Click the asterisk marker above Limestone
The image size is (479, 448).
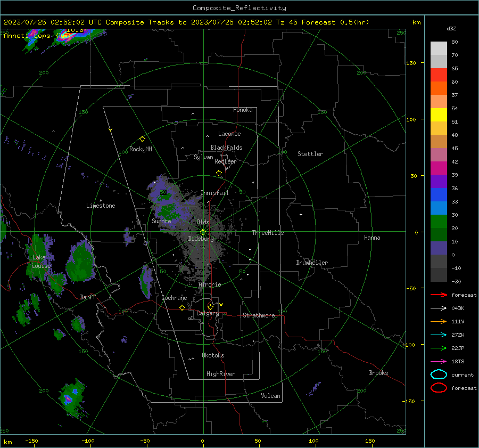pos(101,201)
